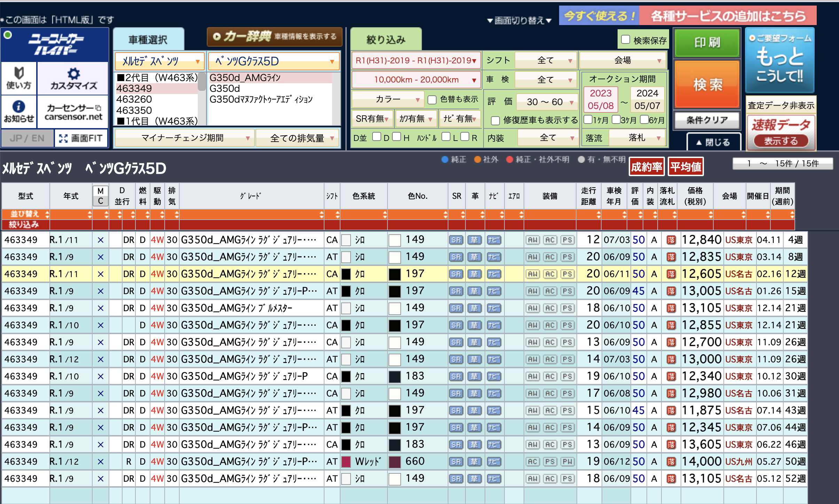This screenshot has width=839, height=504.
Task: Click AC icon in the 13,105 USS東京 row
Action: (x=550, y=308)
